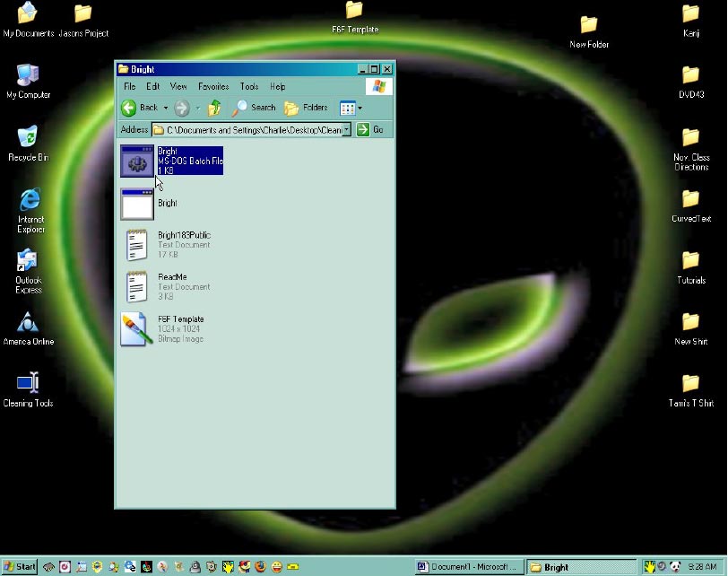Select the Internet Explorer desktop icon
728x576 pixels.
click(x=29, y=201)
